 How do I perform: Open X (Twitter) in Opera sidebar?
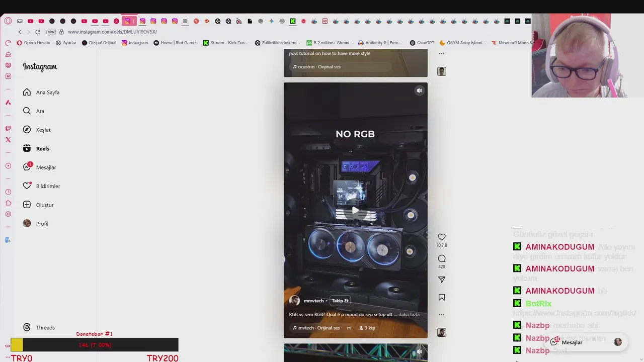coord(8,140)
